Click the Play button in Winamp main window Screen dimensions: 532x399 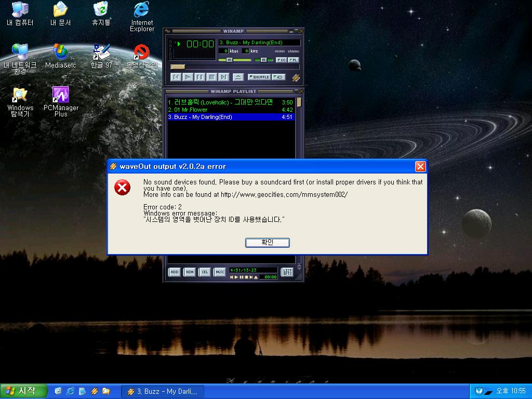pyautogui.click(x=188, y=77)
